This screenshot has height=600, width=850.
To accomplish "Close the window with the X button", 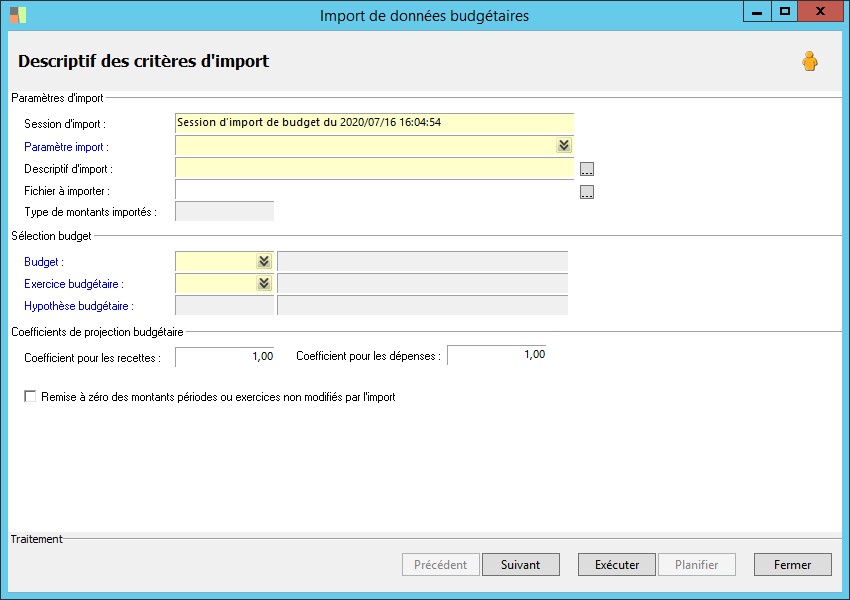I will click(821, 11).
